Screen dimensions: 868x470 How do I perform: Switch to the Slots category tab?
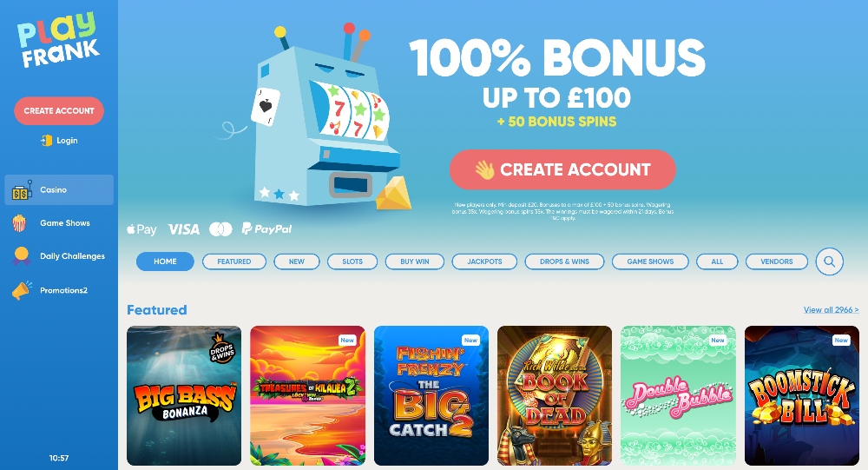click(x=352, y=261)
